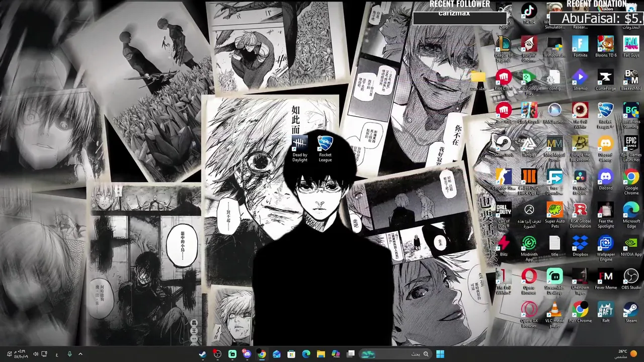The height and width of the screenshot is (362, 644).
Task: Open Free Download Manager shortcut
Action: coord(554,182)
